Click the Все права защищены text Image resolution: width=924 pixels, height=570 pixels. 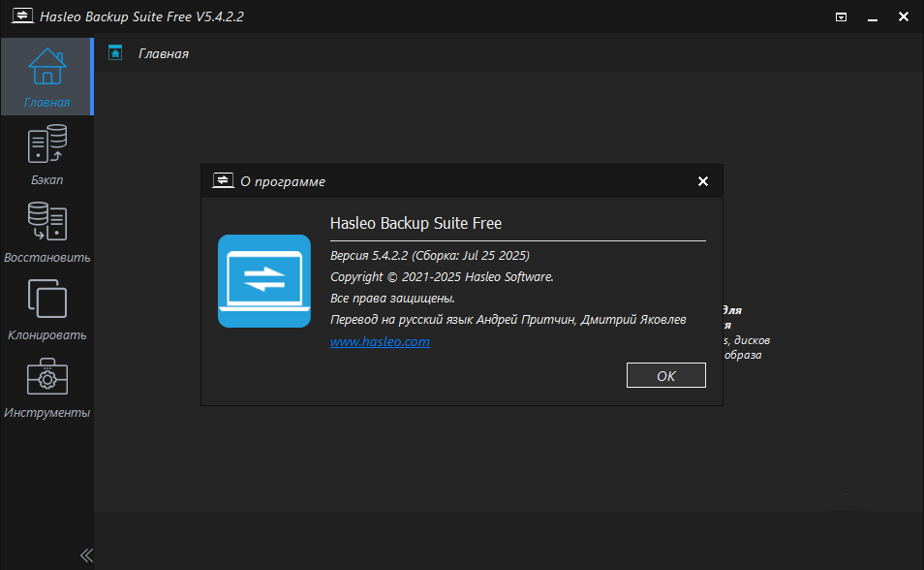[392, 298]
